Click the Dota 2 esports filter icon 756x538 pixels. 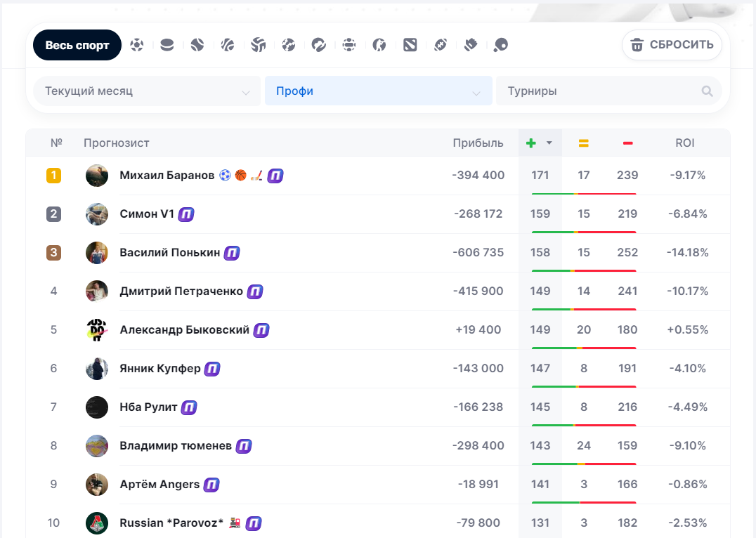410,45
